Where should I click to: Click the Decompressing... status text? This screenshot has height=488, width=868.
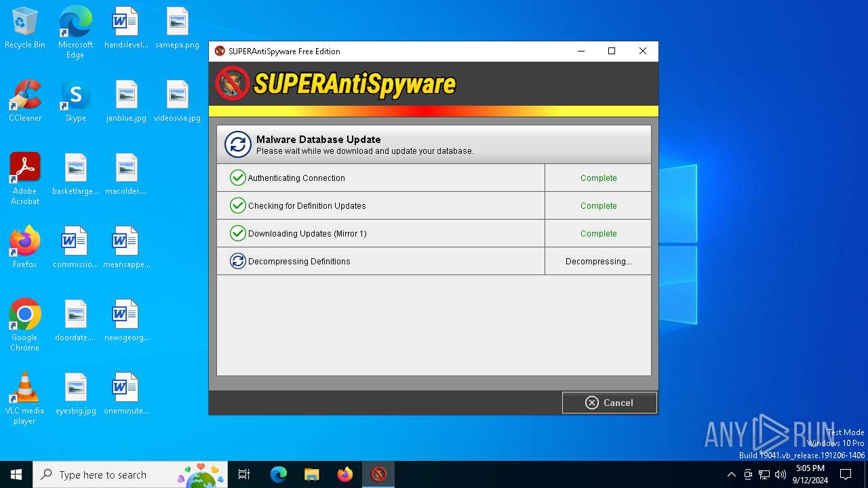point(598,262)
